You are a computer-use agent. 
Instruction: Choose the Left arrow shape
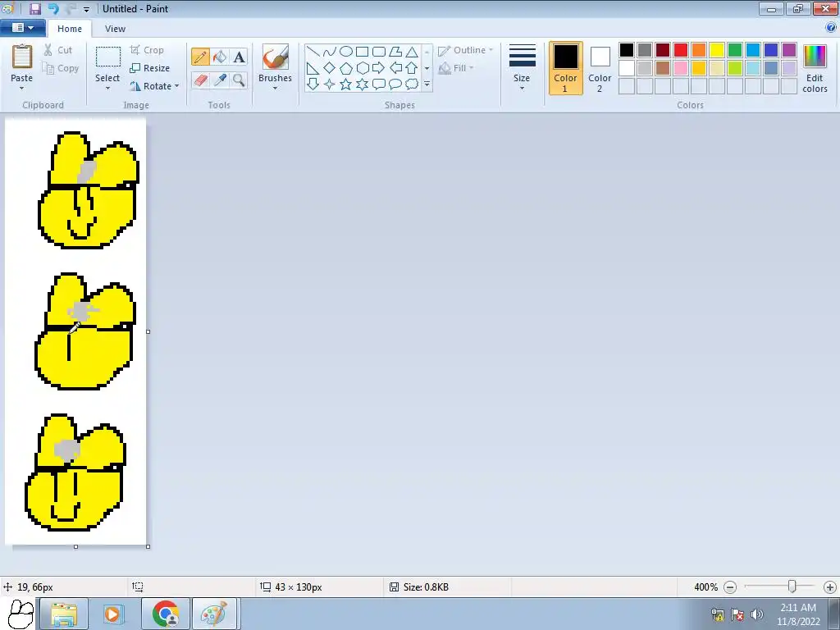[x=395, y=68]
